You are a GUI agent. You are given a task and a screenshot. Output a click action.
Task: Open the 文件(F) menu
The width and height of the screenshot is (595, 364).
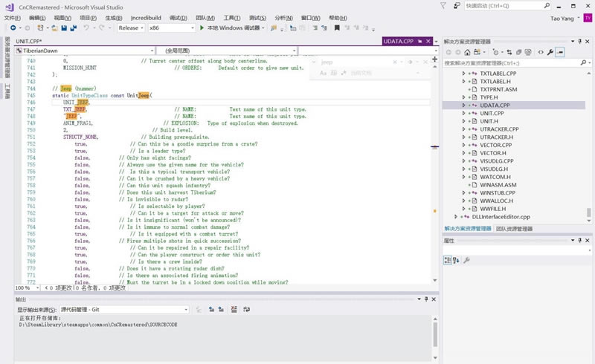13,18
